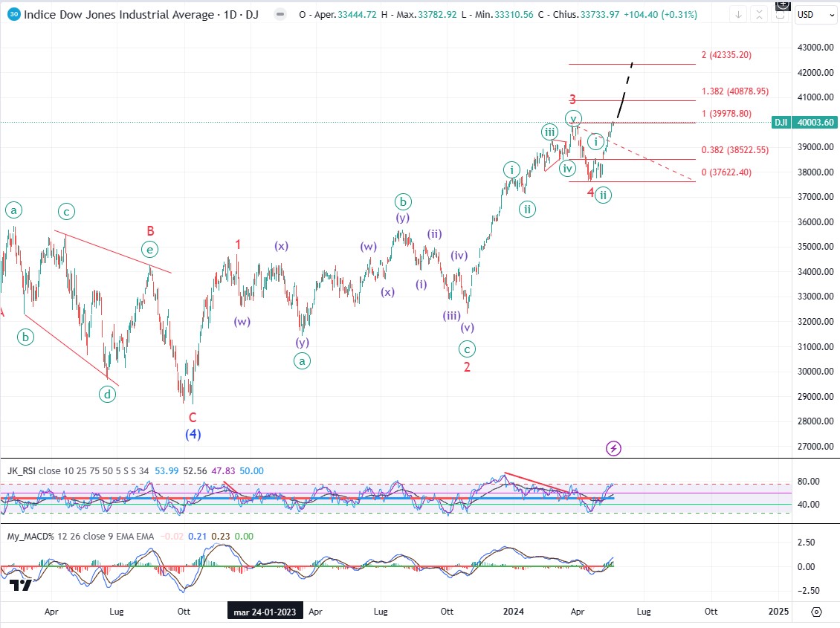Image resolution: width=840 pixels, height=628 pixels.
Task: Click the 2024 time axis label
Action: pyautogui.click(x=513, y=612)
